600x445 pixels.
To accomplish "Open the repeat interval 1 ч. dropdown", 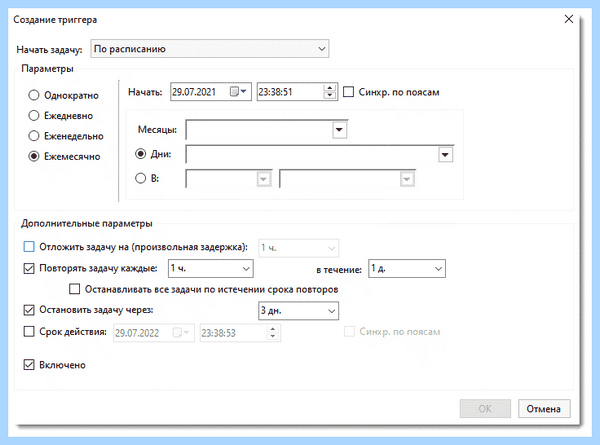I will [211, 269].
